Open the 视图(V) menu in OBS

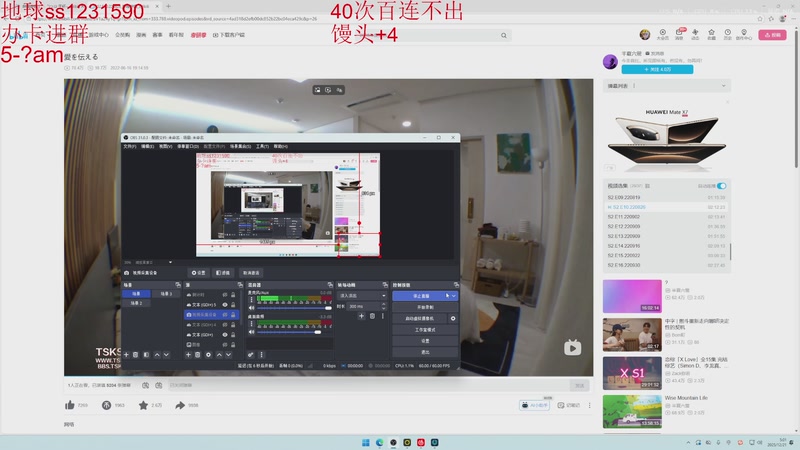point(165,146)
